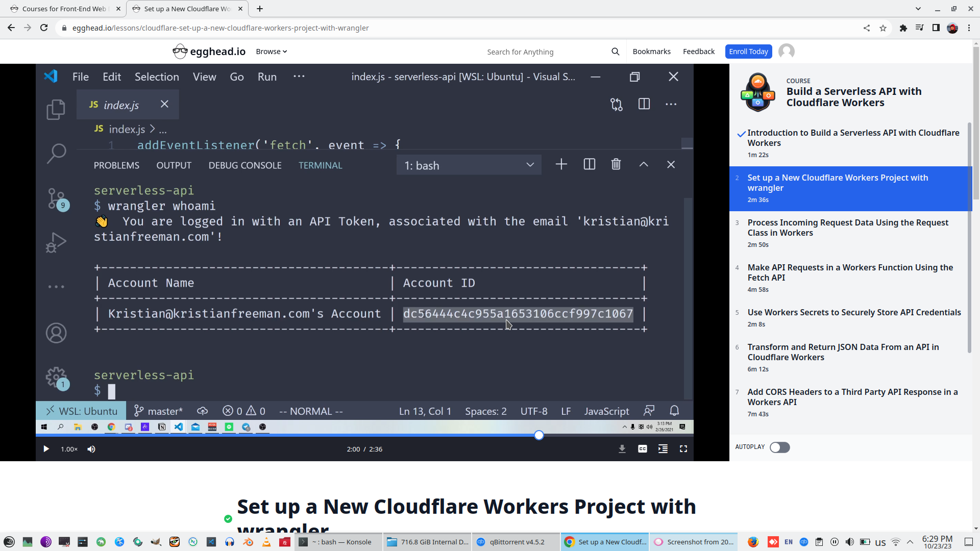The image size is (980, 551).
Task: Switch to the Courses for Front-End Web tab
Action: (x=64, y=9)
